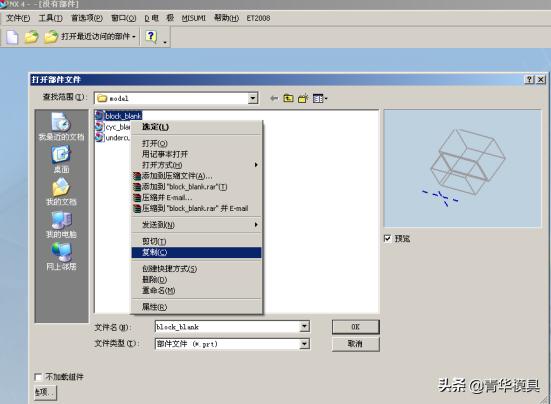Screen dimensions: 551x404
Task: Open the 文件(F) menu
Action: (x=18, y=18)
